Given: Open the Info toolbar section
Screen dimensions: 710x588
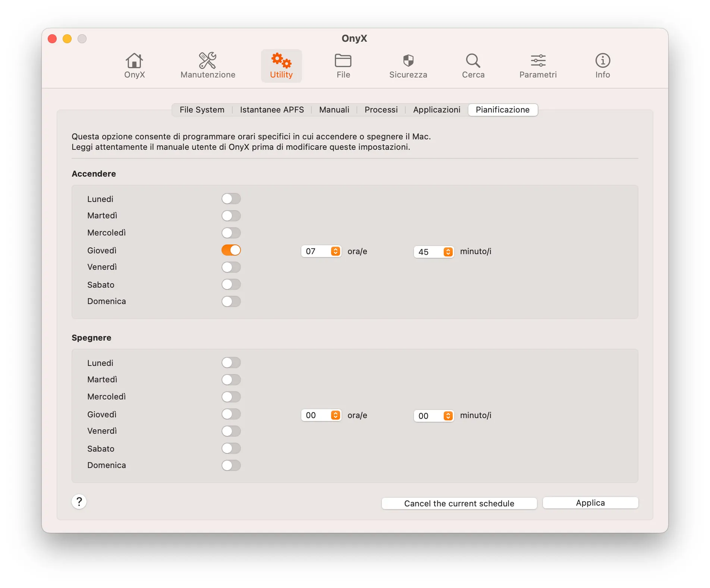Looking at the screenshot, I should [x=603, y=66].
